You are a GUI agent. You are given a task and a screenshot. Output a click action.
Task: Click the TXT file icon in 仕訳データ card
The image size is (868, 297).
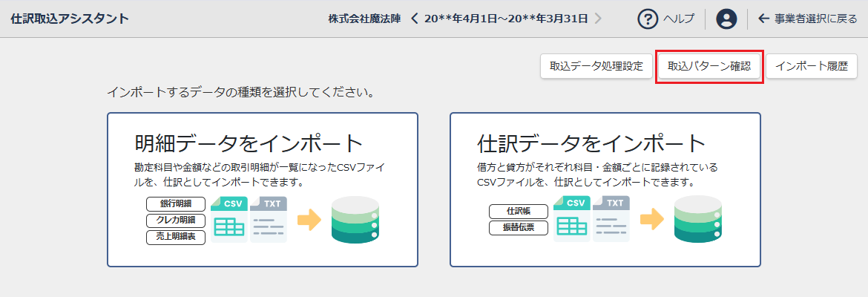tap(611, 219)
